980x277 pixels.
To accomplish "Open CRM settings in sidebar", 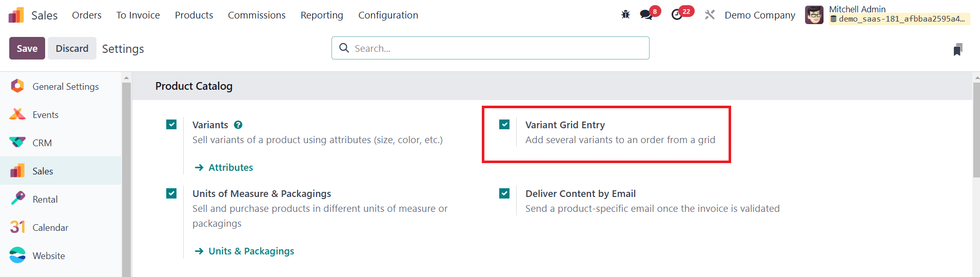I will (x=42, y=143).
